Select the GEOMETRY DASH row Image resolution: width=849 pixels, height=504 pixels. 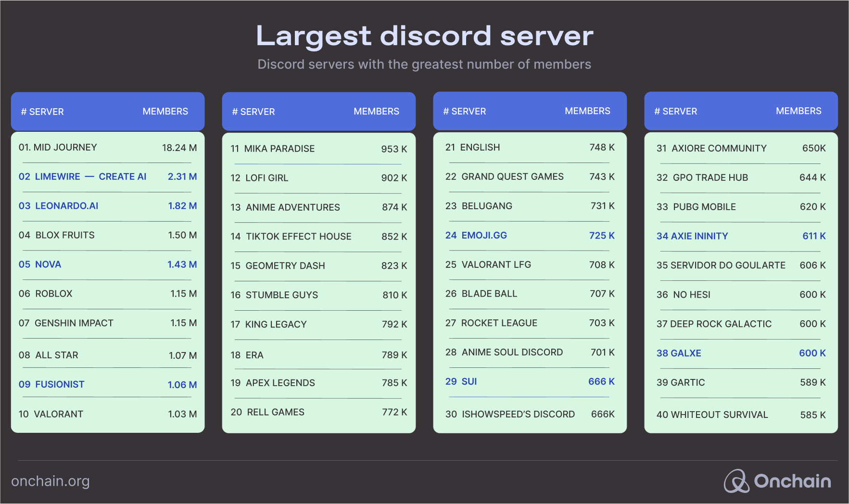319,266
